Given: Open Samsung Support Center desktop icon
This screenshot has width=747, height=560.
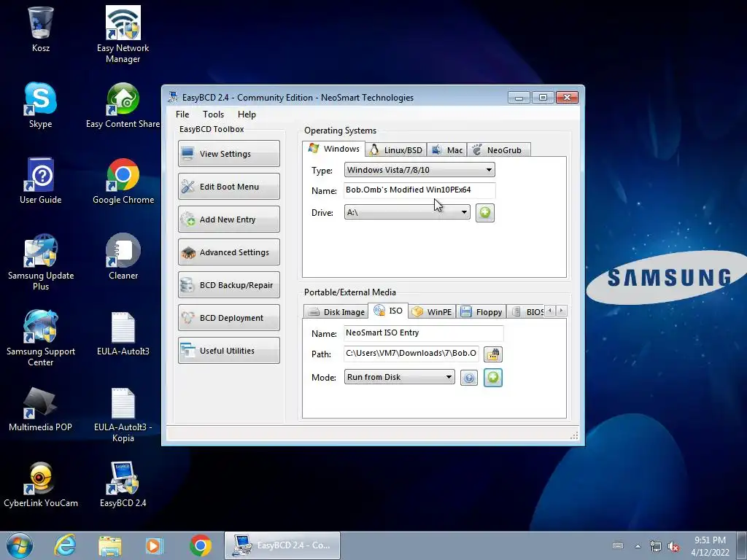Looking at the screenshot, I should coord(41,337).
